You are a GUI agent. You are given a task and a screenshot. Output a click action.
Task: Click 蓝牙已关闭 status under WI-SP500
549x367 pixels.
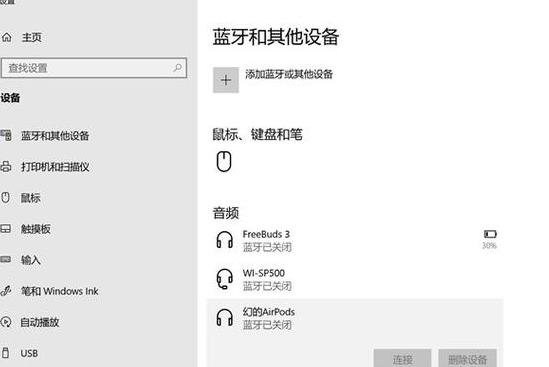point(267,286)
